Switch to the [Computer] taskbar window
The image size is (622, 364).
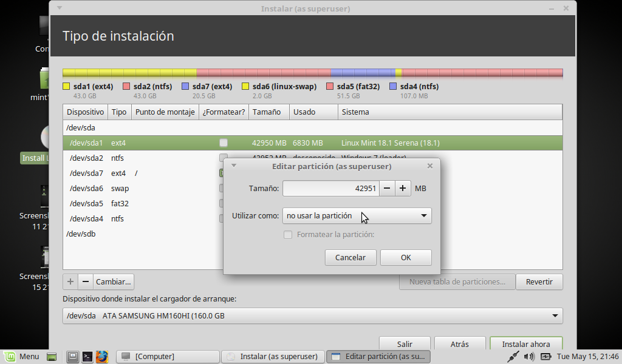coord(167,357)
